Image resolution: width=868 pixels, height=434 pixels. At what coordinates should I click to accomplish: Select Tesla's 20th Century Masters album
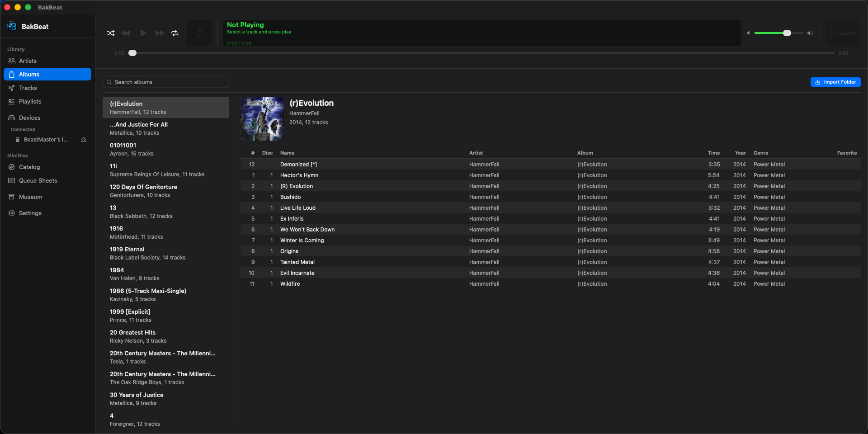point(166,357)
